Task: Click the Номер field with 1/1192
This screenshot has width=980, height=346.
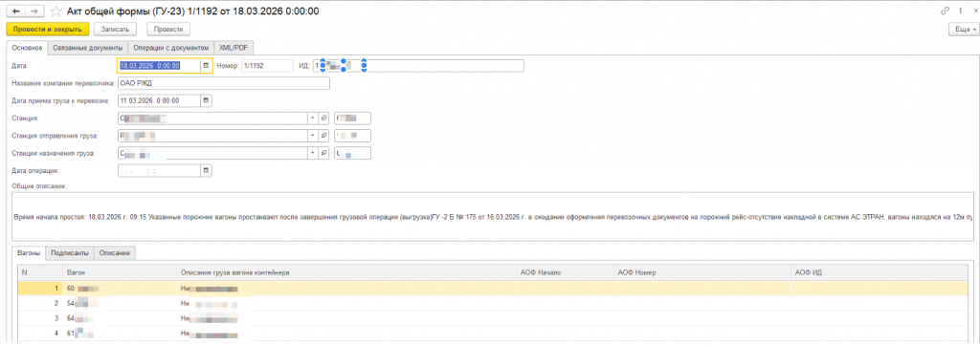Action: [268, 66]
